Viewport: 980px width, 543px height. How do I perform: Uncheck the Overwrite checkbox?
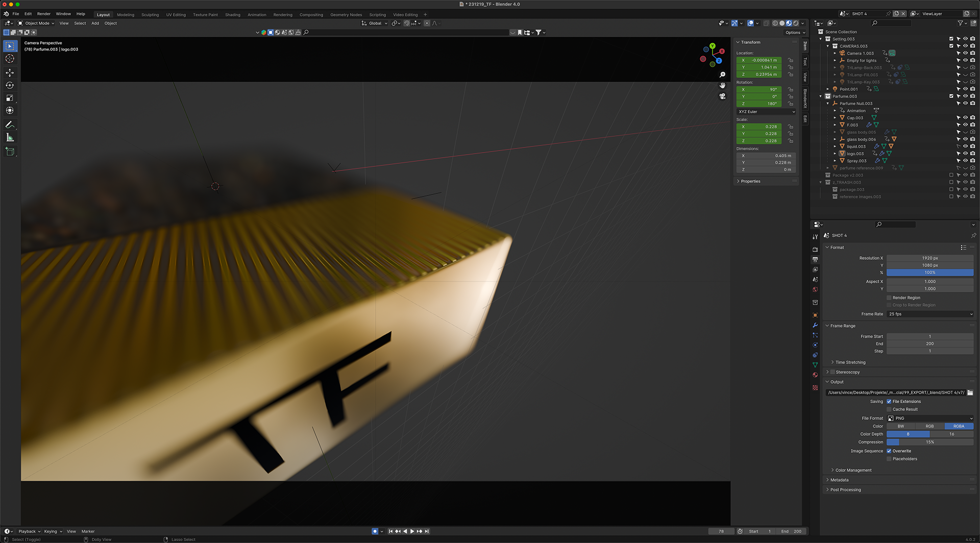[889, 451]
